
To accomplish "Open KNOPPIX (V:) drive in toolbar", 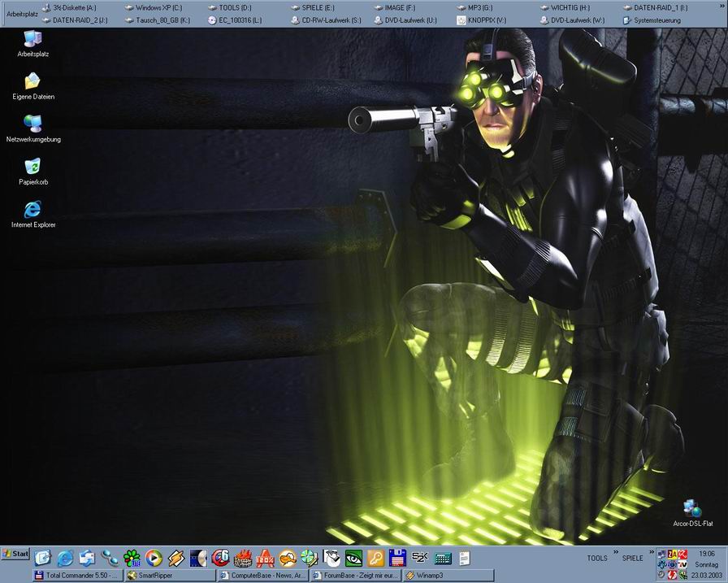I will [482, 20].
